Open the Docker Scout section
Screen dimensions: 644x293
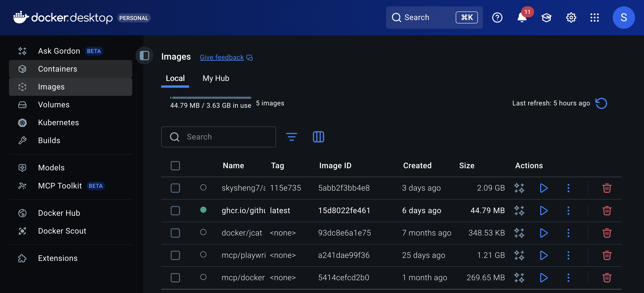point(62,231)
